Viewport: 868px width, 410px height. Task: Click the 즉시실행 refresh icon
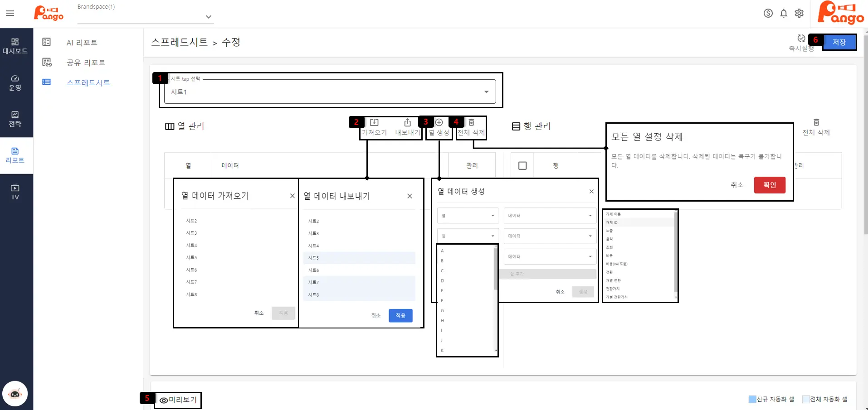tap(801, 39)
